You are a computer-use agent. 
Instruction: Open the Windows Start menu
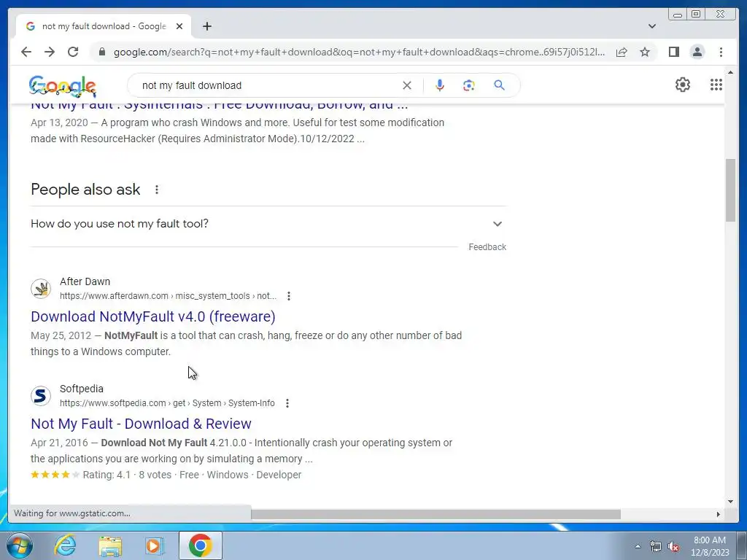point(20,545)
